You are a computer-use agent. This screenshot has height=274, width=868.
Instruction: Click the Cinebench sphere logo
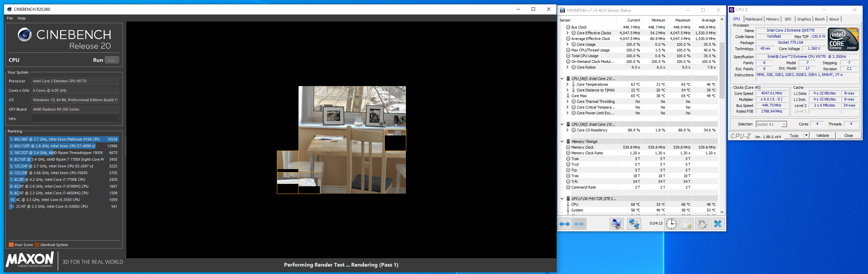click(x=25, y=34)
